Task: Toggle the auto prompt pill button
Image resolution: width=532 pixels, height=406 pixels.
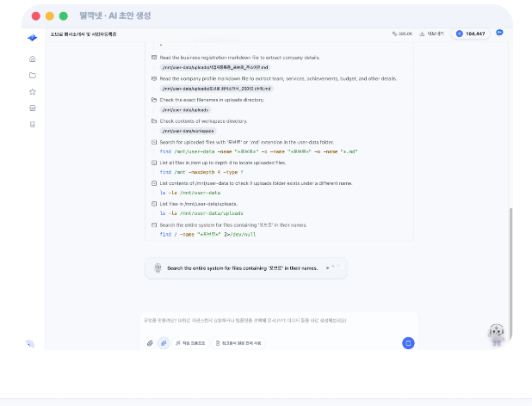Action: (x=190, y=343)
